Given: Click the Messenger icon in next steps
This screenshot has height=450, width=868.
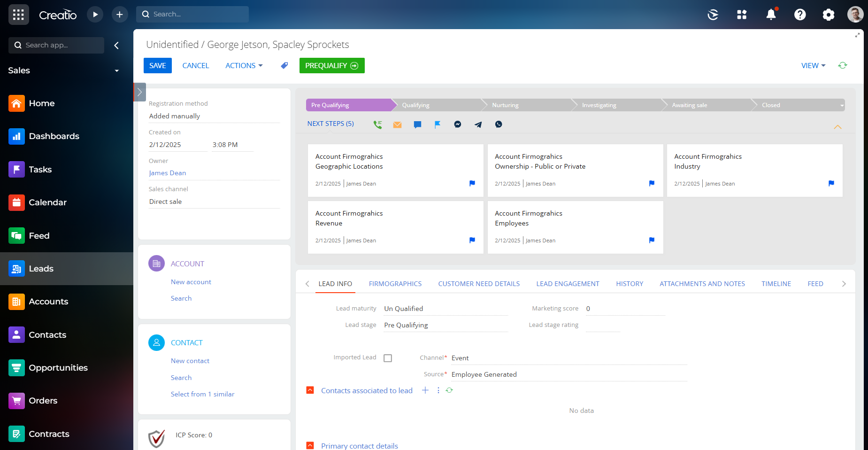Looking at the screenshot, I should click(x=458, y=124).
